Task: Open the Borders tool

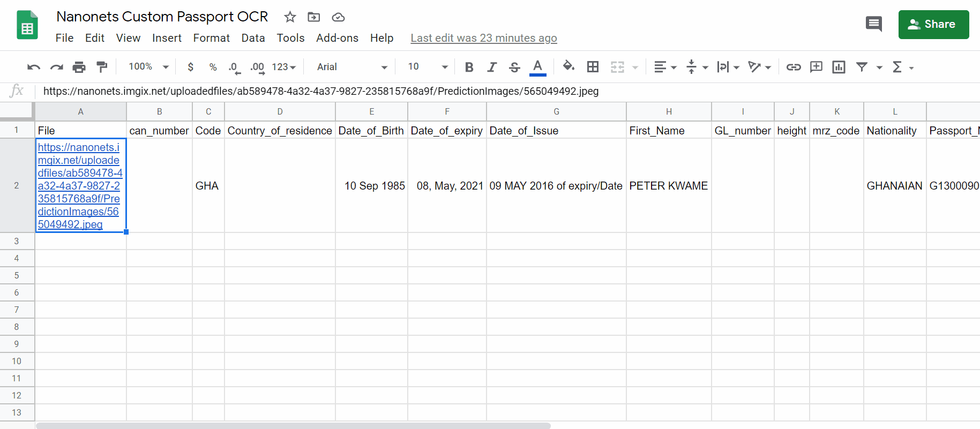Action: tap(593, 67)
